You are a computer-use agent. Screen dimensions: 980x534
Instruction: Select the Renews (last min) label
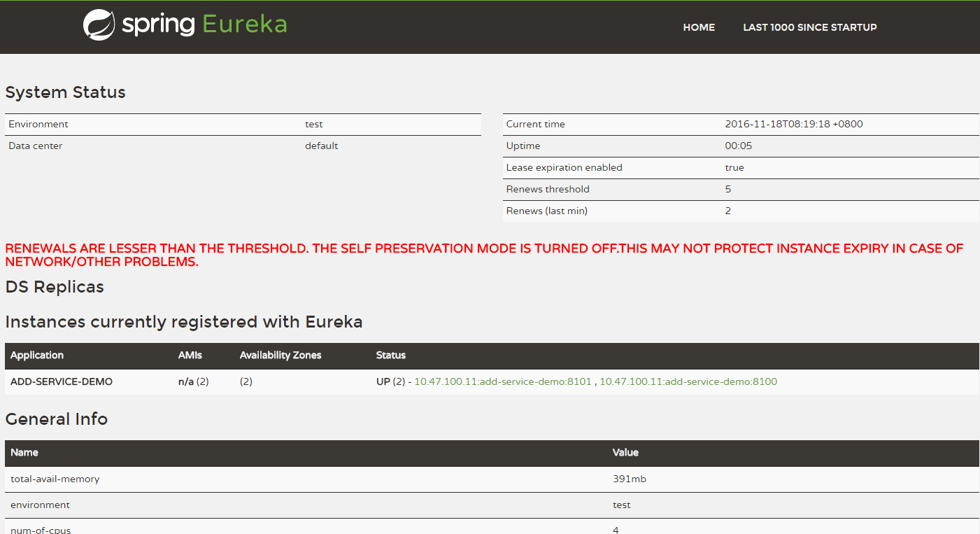(547, 211)
